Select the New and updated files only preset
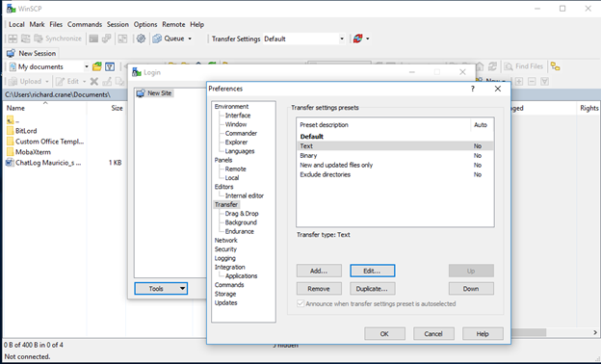Screen dimensions: 601x364 pyautogui.click(x=395, y=165)
